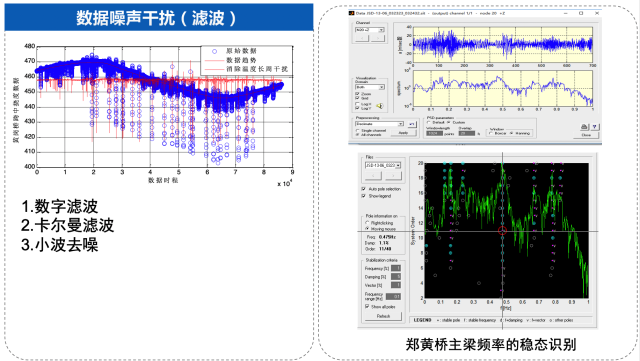
Task: Open the Files dropdown in stabilization window
Action: (383, 165)
